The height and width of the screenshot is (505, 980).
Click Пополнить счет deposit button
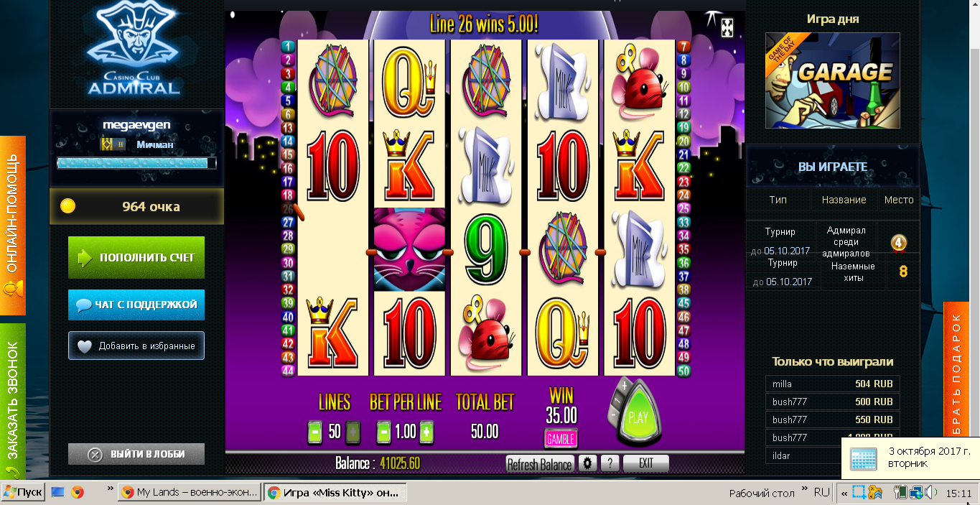coord(136,257)
